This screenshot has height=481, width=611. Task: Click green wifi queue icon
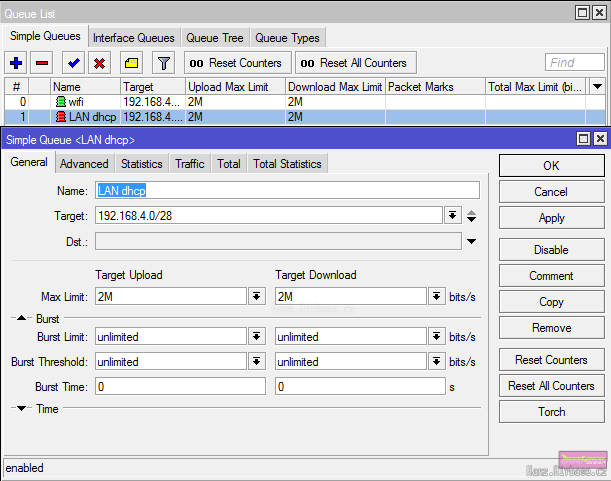tap(61, 102)
